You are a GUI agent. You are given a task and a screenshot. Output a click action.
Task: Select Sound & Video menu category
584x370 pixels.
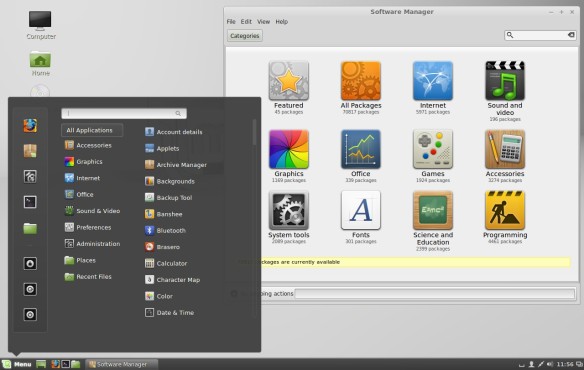pos(92,211)
